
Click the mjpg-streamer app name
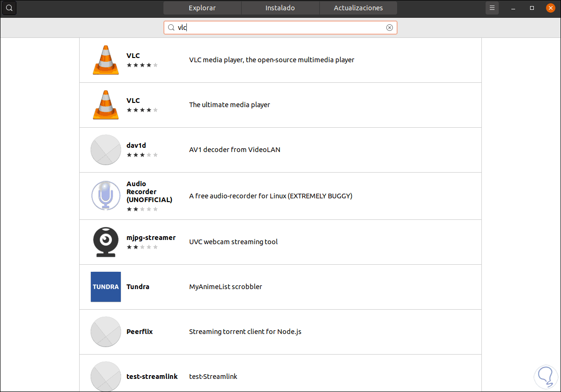point(151,238)
